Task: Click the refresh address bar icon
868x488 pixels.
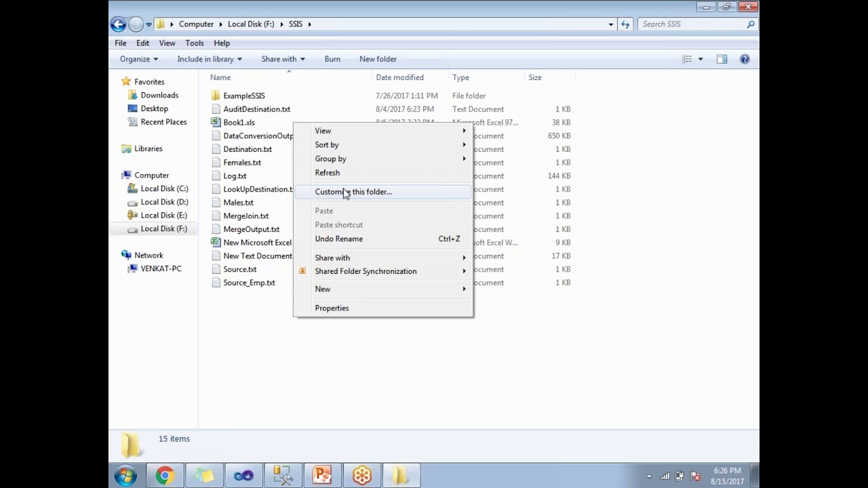Action: 625,24
